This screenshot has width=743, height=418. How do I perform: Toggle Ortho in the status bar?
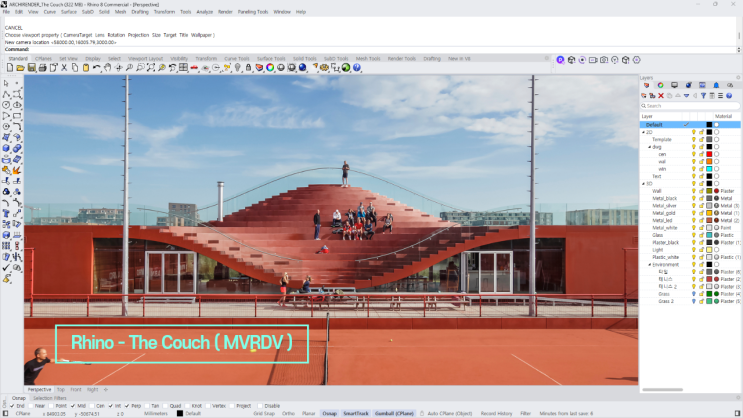point(288,413)
